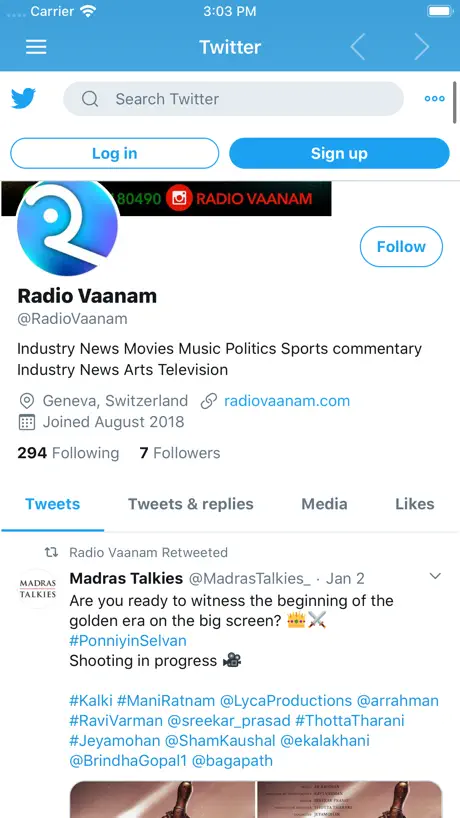This screenshot has height=818, width=460.
Task: Tap the back navigation arrow
Action: [x=357, y=47]
